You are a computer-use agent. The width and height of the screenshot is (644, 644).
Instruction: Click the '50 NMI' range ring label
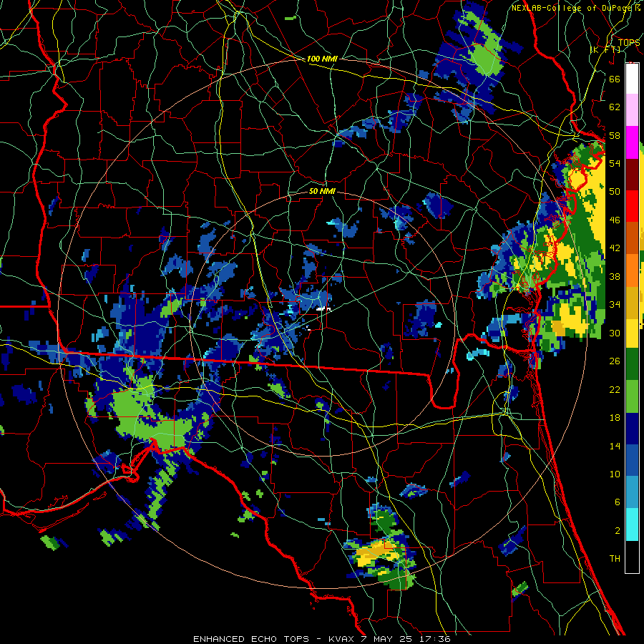(322, 191)
